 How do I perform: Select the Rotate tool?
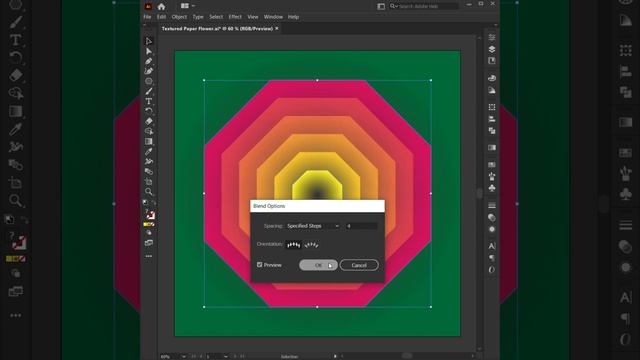coord(149,111)
